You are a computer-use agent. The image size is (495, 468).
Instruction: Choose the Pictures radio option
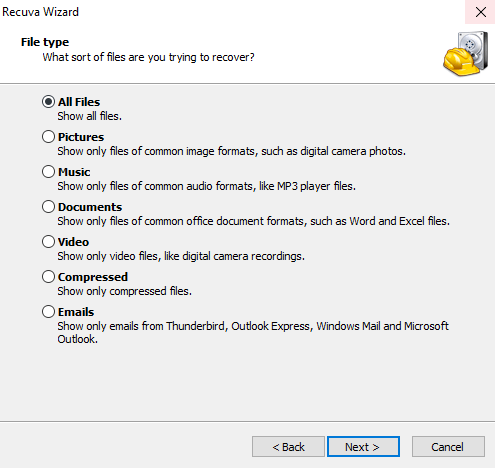coord(48,137)
